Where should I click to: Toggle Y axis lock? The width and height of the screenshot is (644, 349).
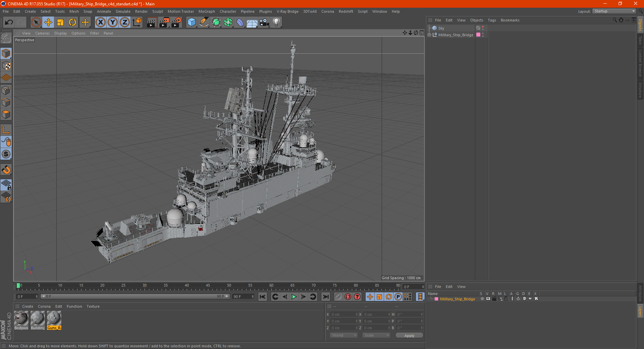pos(113,22)
